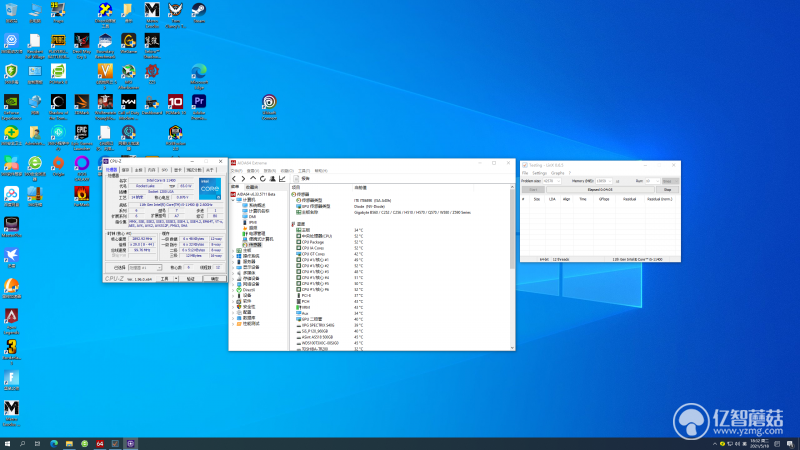
Task: Open CPU-Z tools dropdown arrow
Action: (x=176, y=279)
